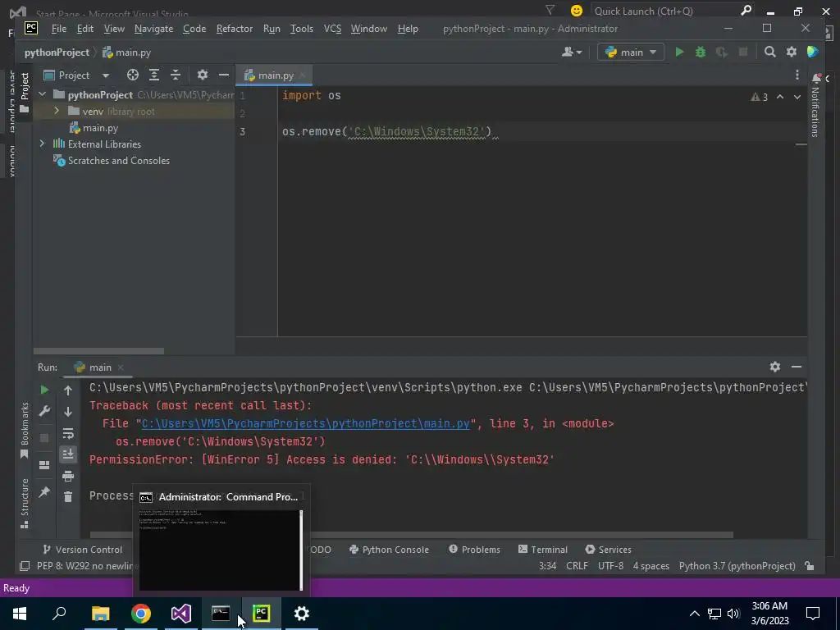
Task: Collapse all in Project panel
Action: pos(176,75)
